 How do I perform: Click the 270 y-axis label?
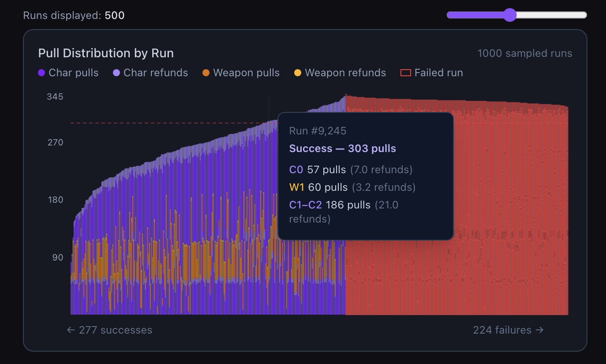click(55, 142)
